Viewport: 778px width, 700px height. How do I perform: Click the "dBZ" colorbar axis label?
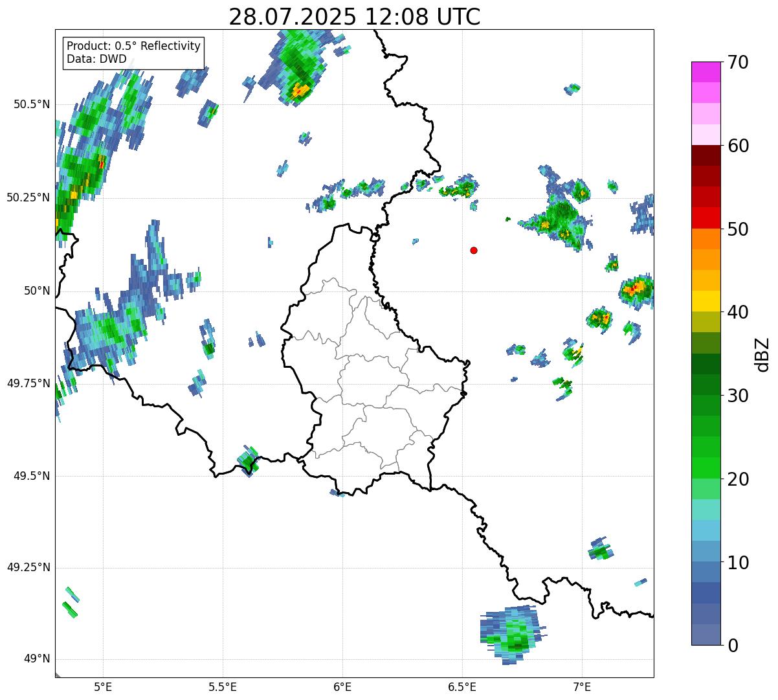763,354
